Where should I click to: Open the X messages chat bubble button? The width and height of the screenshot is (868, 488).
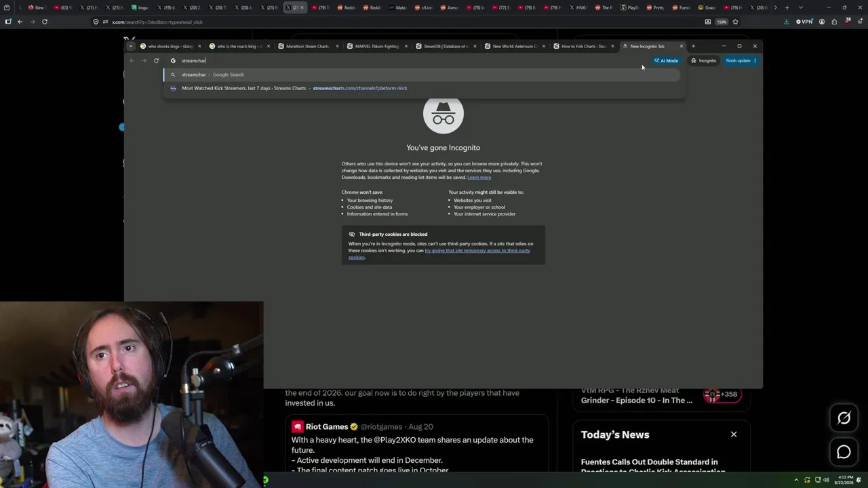coord(844,452)
